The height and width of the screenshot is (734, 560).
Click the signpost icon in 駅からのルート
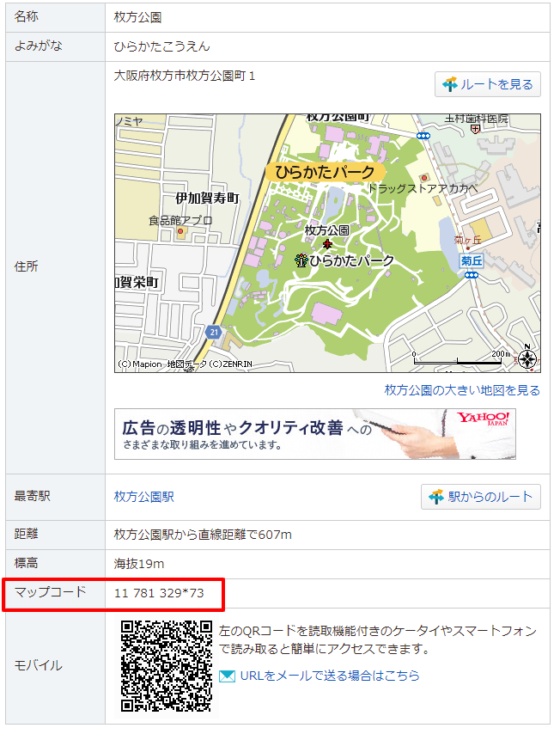click(x=436, y=497)
